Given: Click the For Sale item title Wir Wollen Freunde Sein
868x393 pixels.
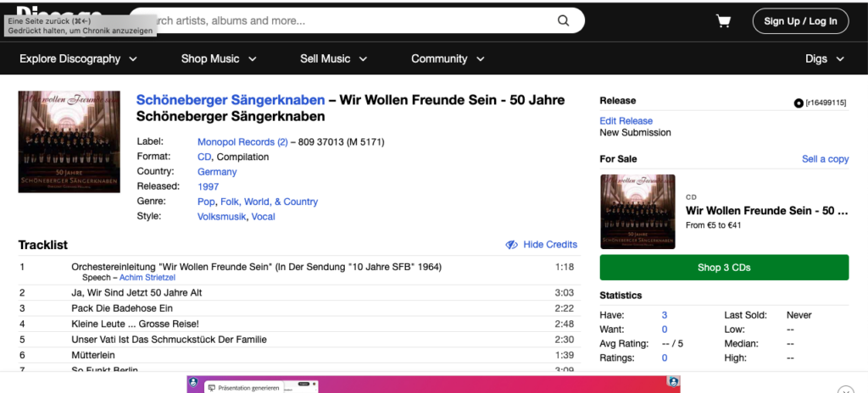Looking at the screenshot, I should (x=767, y=211).
